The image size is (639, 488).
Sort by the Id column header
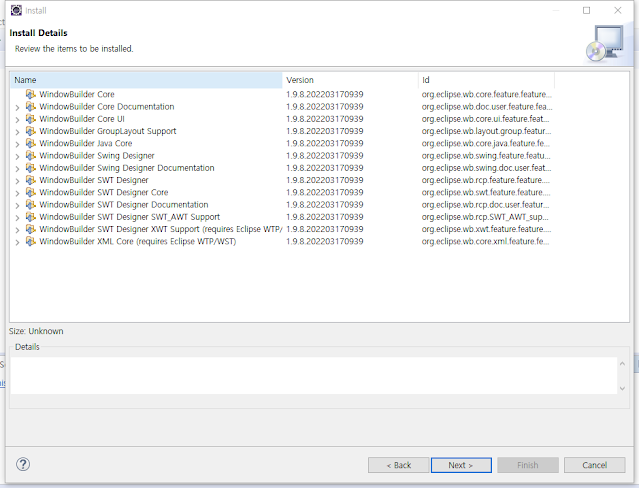(487, 80)
